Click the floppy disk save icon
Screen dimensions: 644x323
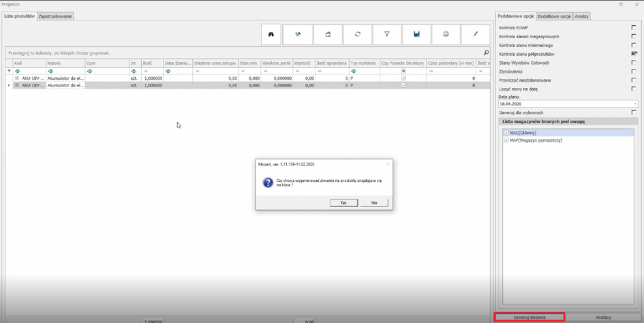416,34
